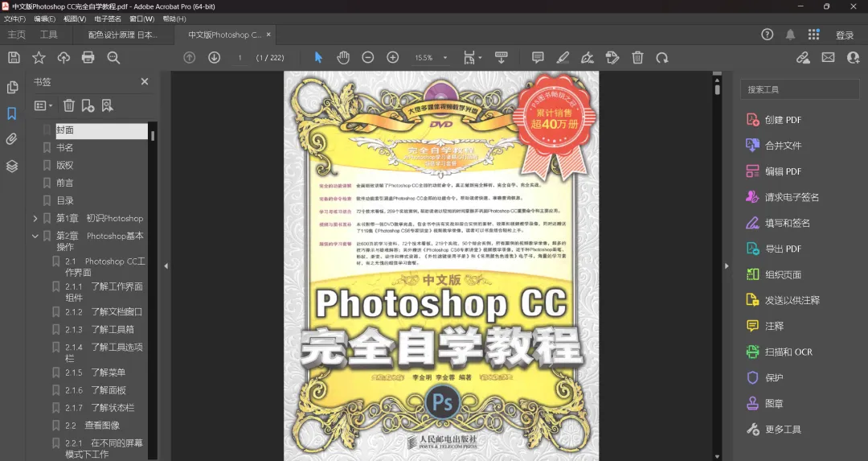The height and width of the screenshot is (461, 868).
Task: Find the current bookmark icon
Action: 107,105
